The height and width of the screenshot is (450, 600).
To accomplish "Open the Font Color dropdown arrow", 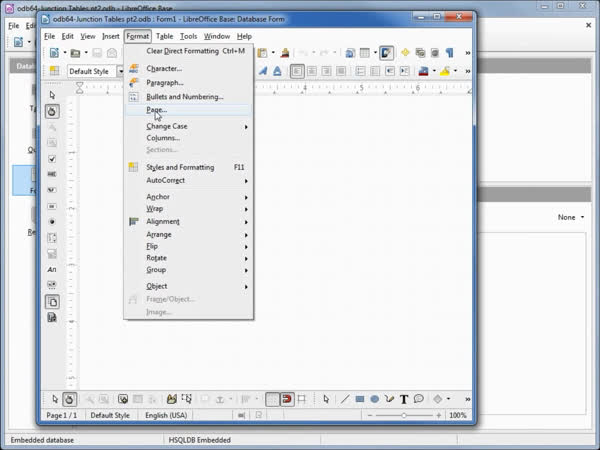I will (x=434, y=71).
